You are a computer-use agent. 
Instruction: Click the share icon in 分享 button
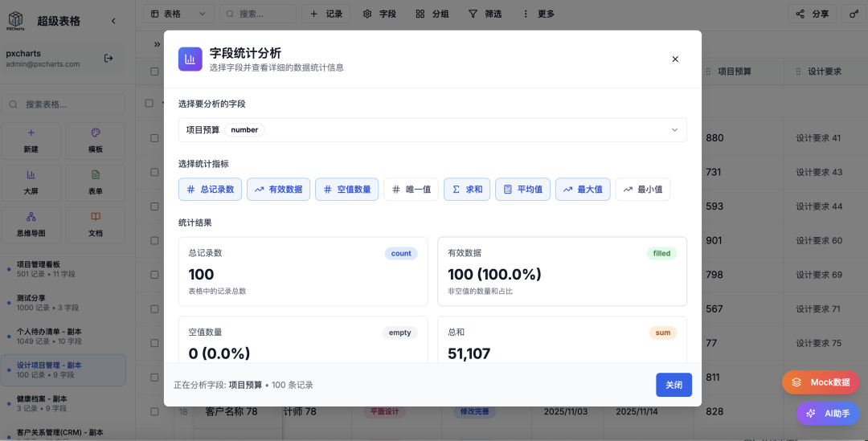pyautogui.click(x=800, y=14)
